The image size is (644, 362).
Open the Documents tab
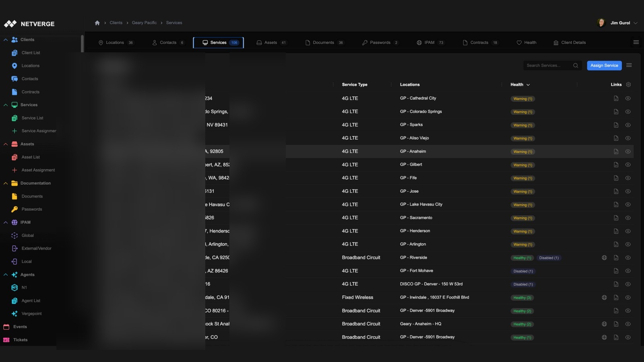click(324, 42)
